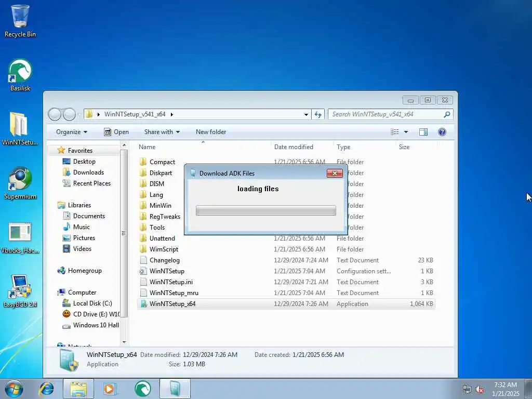
Task: Click the arrow before WinNTSetup_v541_x64 breadcrumb
Action: (98, 114)
